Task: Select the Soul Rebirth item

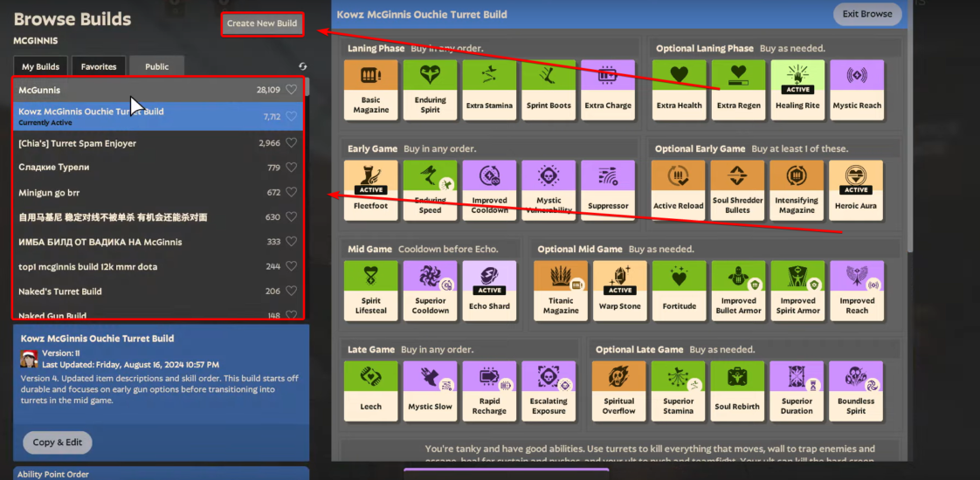Action: coord(737,391)
